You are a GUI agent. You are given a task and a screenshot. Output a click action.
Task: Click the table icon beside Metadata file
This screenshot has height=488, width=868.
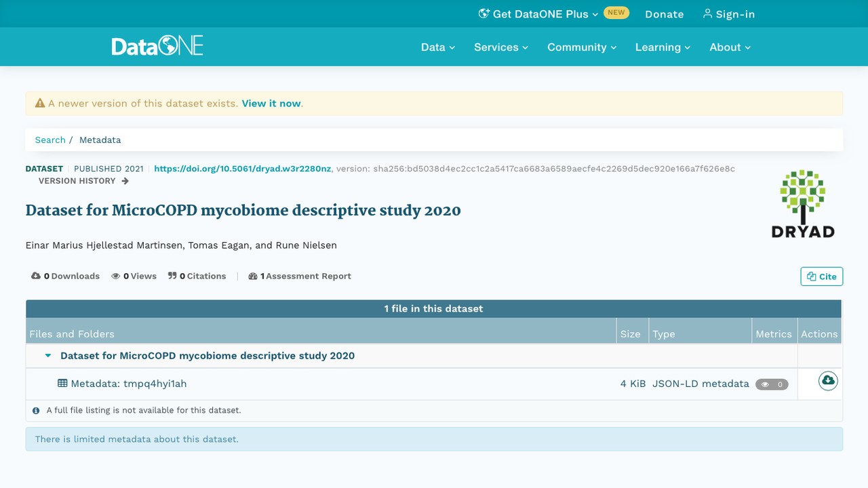click(x=62, y=383)
